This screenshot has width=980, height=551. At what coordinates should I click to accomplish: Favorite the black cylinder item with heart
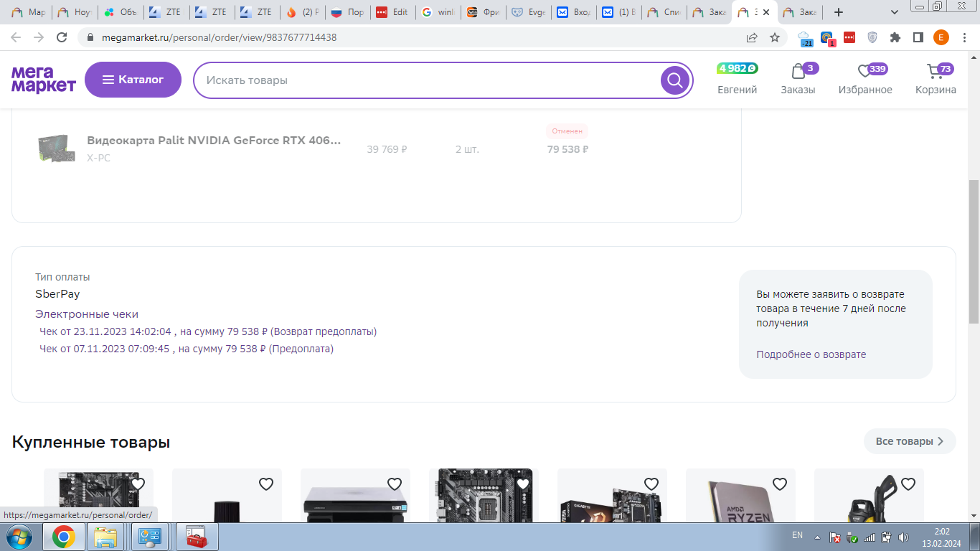pyautogui.click(x=266, y=484)
